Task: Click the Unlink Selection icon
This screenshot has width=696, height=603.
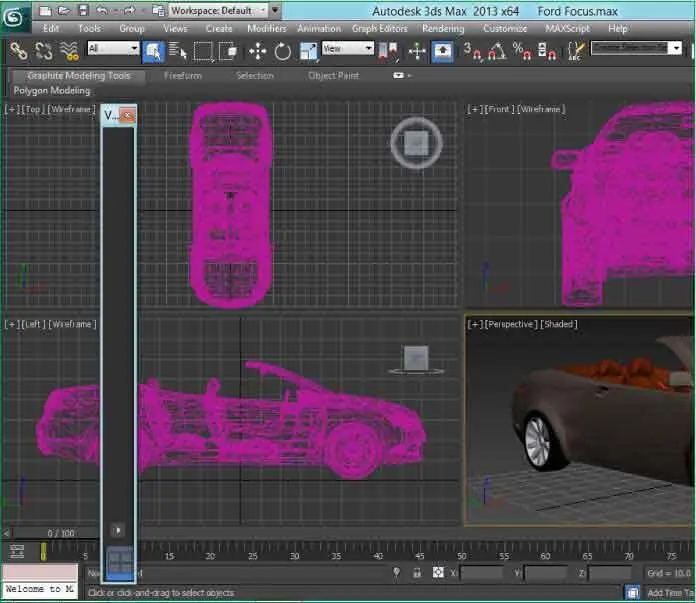Action: pyautogui.click(x=44, y=51)
